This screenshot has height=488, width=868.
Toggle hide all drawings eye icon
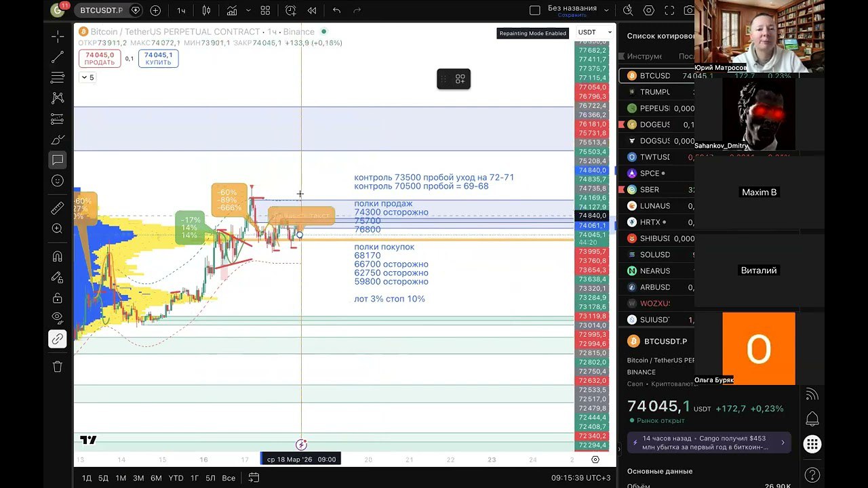click(x=58, y=317)
